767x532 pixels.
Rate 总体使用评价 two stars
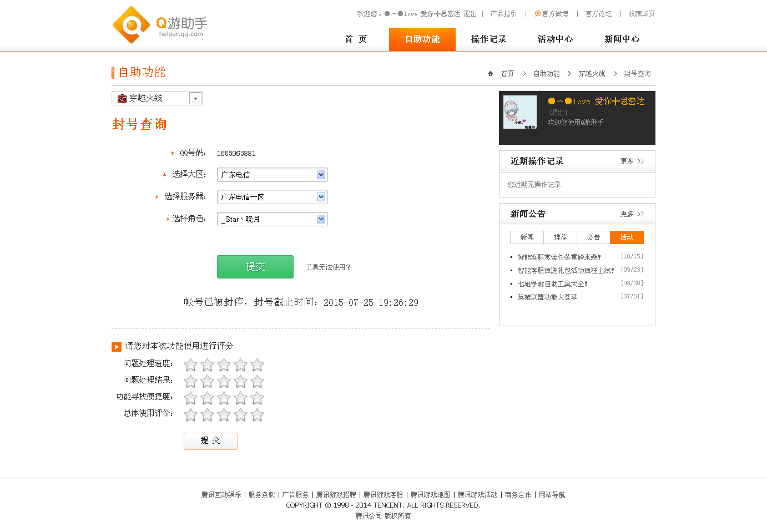pyautogui.click(x=207, y=414)
